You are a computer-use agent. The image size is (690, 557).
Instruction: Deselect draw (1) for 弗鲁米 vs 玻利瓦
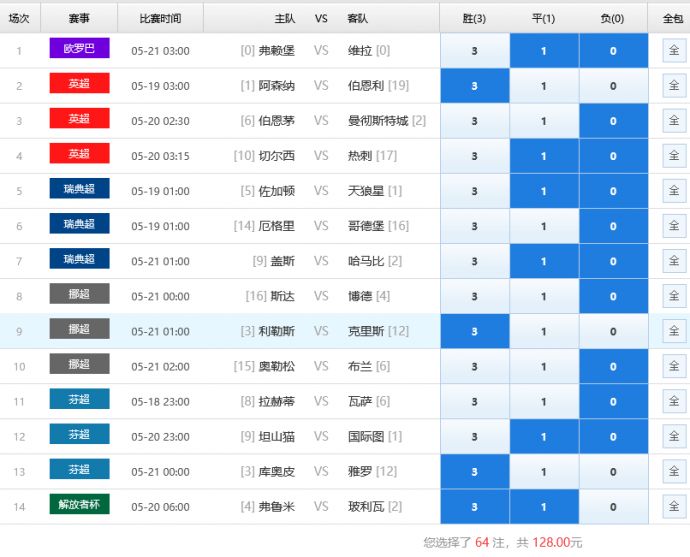click(544, 507)
